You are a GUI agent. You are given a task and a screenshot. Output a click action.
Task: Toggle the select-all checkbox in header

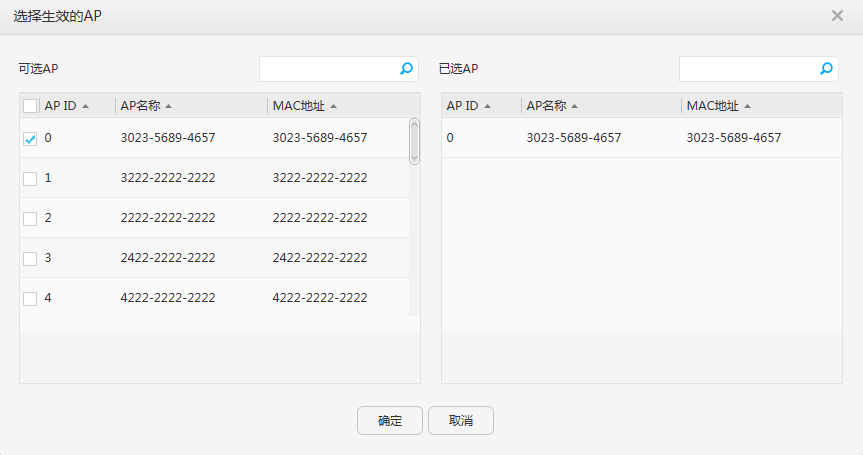tap(30, 106)
